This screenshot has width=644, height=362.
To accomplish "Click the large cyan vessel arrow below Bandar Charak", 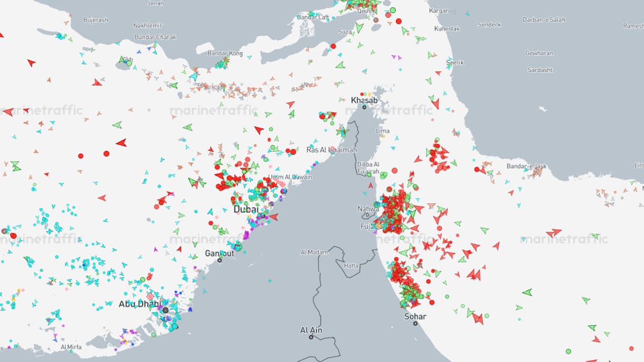I will coord(194,76).
